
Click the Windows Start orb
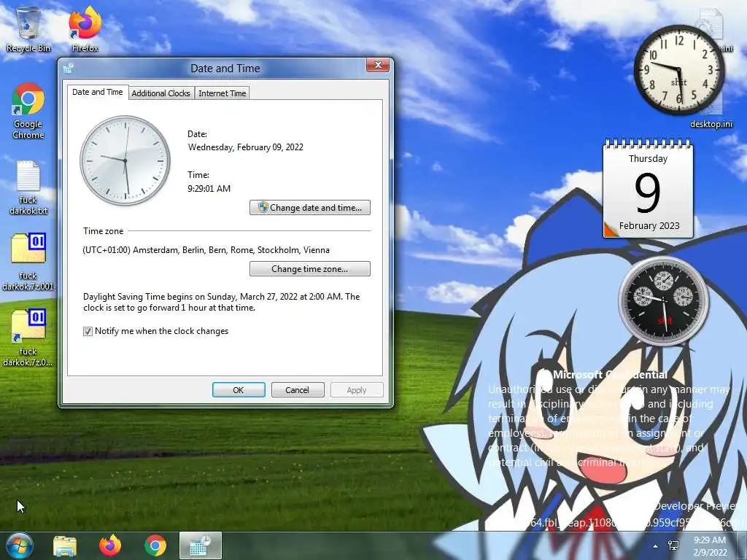pos(20,545)
